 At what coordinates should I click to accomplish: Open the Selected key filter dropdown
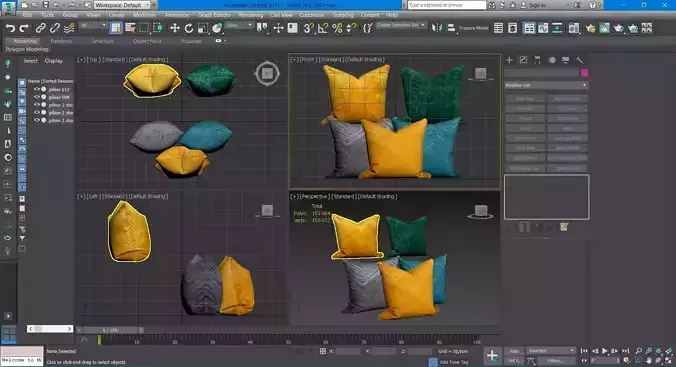click(551, 351)
